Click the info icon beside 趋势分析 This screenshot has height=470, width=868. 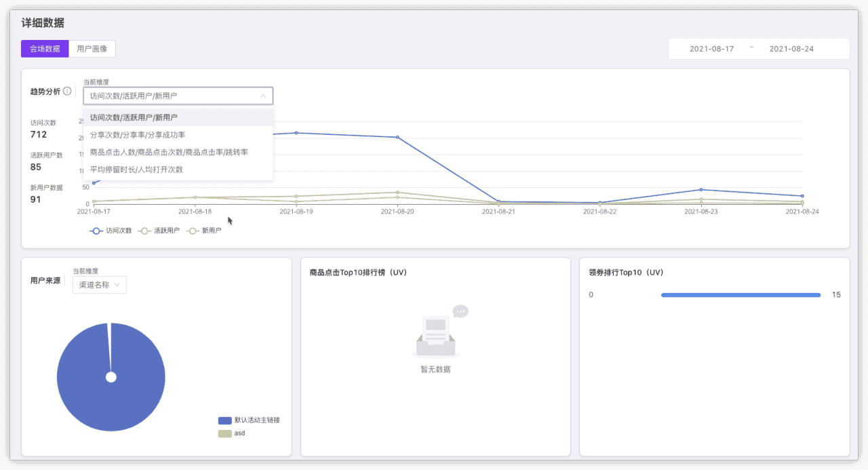pyautogui.click(x=67, y=91)
